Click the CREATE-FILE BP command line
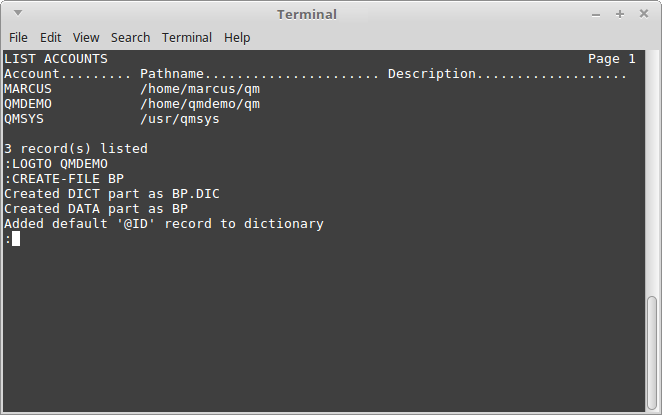This screenshot has height=415, width=662. pyautogui.click(x=64, y=179)
